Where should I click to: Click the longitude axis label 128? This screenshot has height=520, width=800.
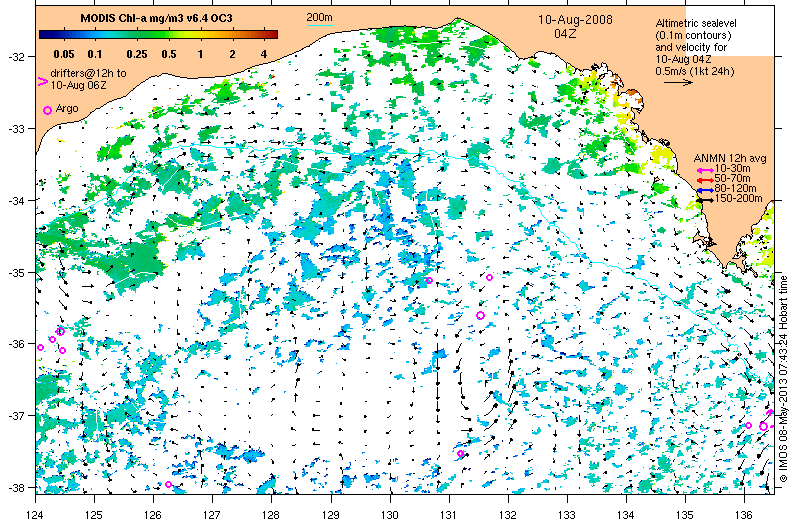click(271, 514)
